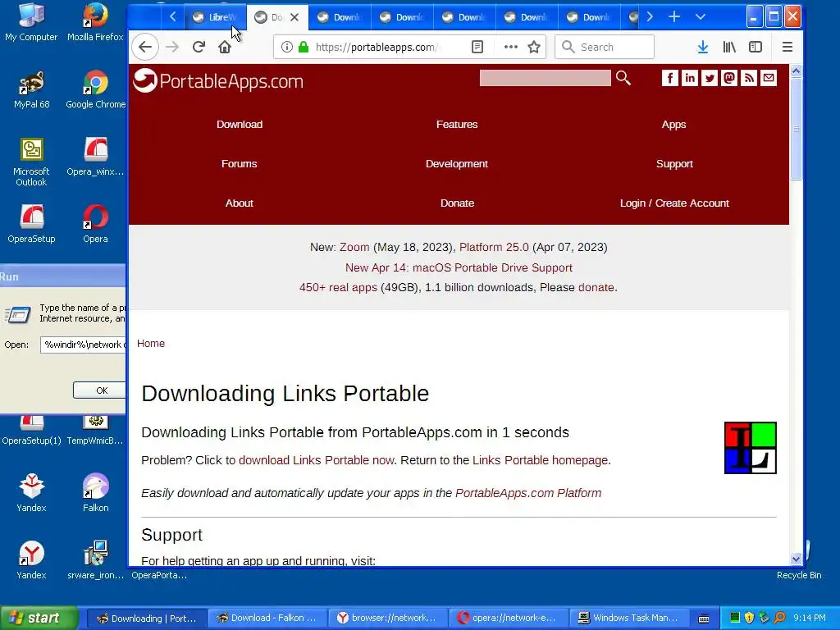The image size is (840, 630).
Task: Click the page scrollbar down arrow
Action: pos(796,559)
